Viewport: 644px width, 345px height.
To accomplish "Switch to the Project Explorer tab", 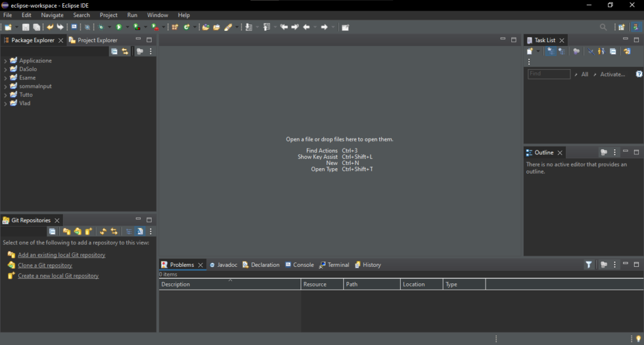I will click(93, 40).
